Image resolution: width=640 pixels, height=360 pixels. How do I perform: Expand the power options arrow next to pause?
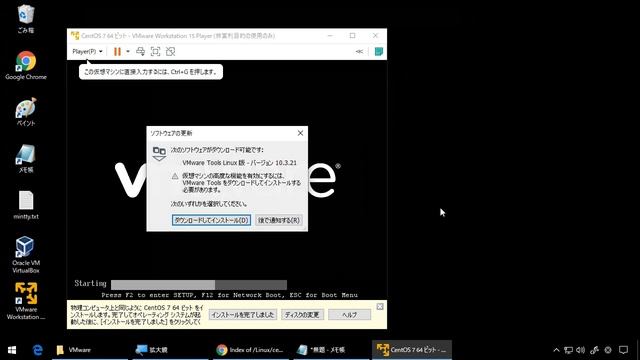point(128,51)
